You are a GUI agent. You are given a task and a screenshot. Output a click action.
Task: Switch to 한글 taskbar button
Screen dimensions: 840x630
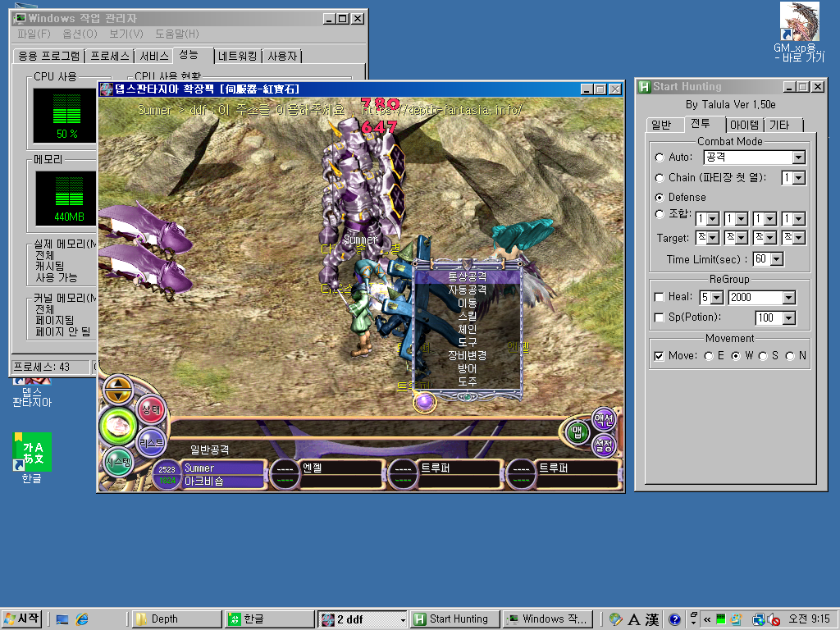pyautogui.click(x=269, y=619)
